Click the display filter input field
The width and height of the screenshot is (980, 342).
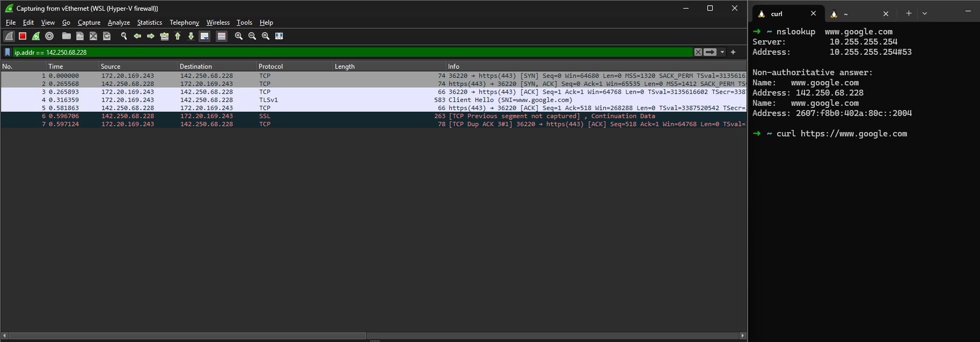click(352, 52)
